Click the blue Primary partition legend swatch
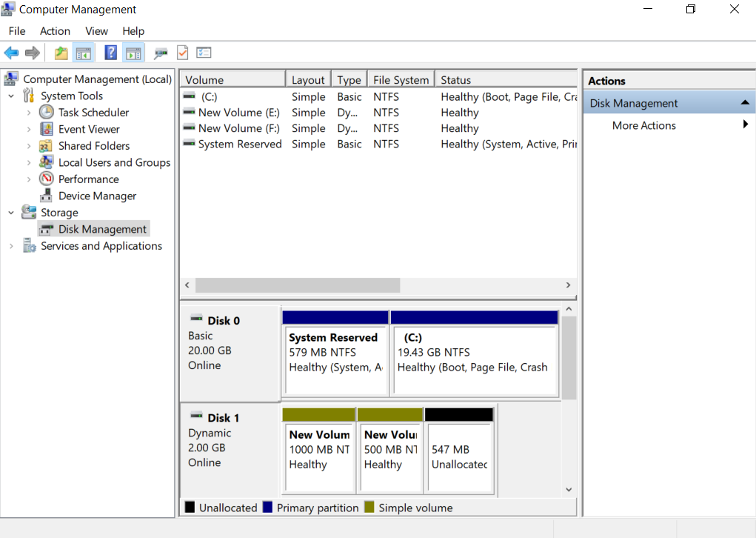Image resolution: width=756 pixels, height=538 pixels. tap(267, 507)
